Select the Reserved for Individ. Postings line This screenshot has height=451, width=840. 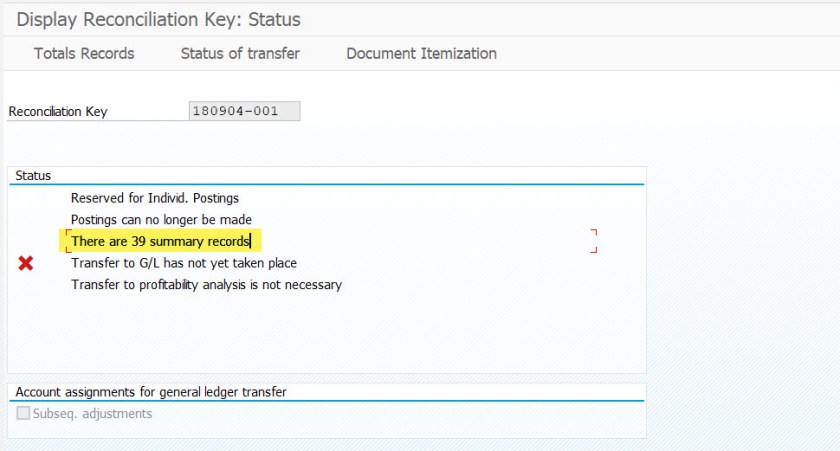coord(155,198)
